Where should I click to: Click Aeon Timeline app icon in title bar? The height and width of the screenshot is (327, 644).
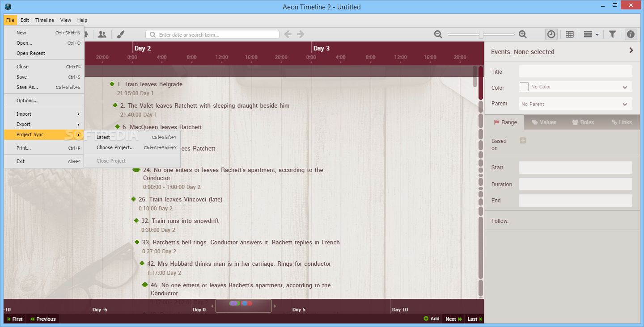(x=8, y=6)
